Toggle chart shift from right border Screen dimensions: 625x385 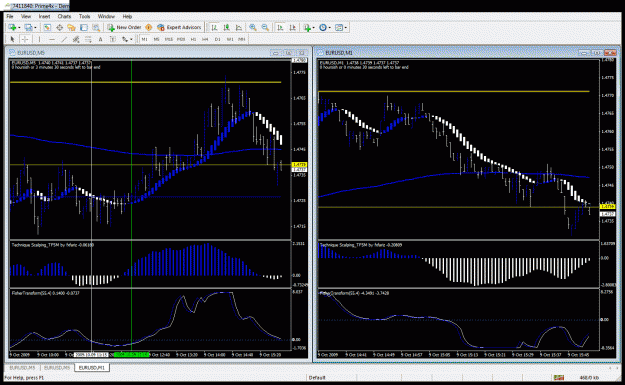[293, 28]
